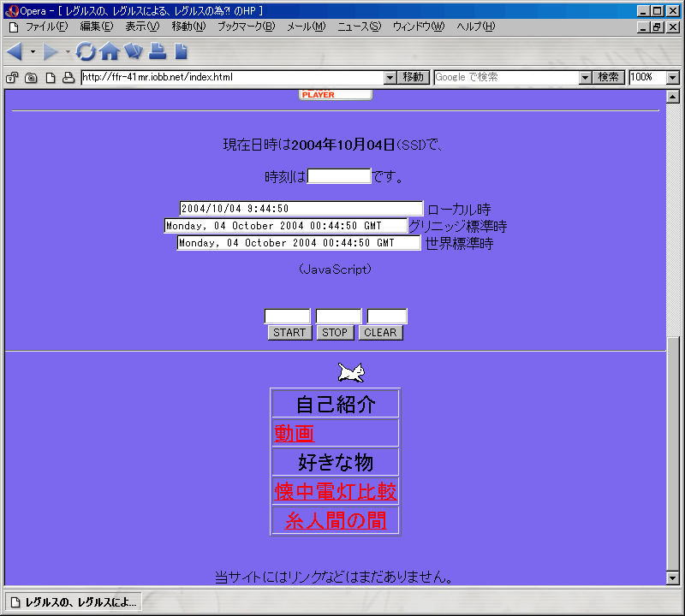Viewport: 685px width, 616px height.
Task: Click the 好きな物 table heading
Action: coord(336,462)
